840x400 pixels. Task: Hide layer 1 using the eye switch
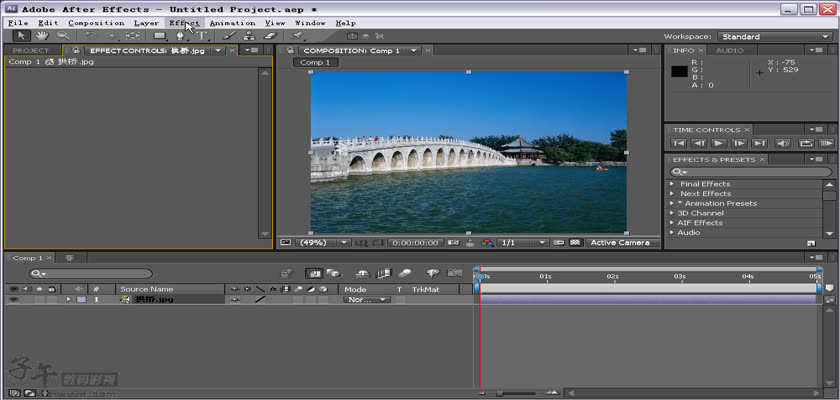pyautogui.click(x=13, y=299)
